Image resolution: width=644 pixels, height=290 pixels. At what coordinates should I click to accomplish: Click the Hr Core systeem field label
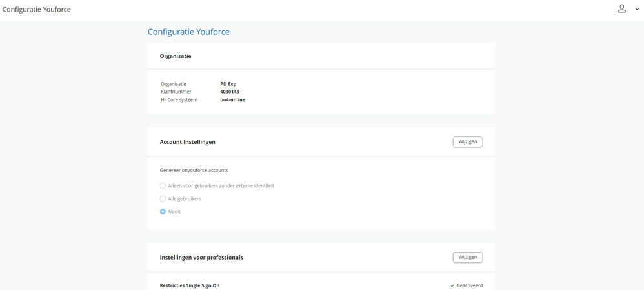(x=179, y=100)
